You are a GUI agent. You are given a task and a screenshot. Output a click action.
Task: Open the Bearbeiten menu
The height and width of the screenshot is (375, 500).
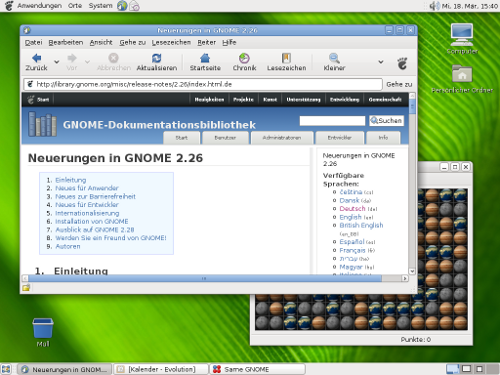click(x=66, y=42)
